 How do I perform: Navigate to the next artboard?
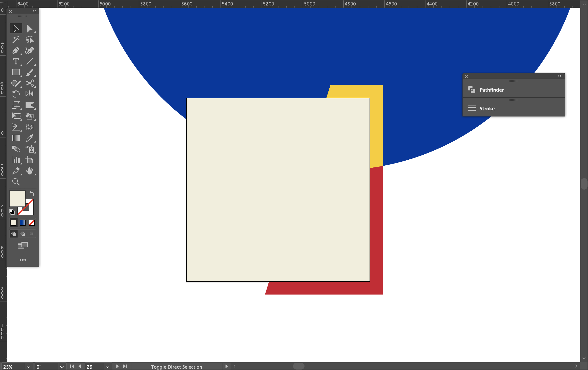[x=118, y=367]
